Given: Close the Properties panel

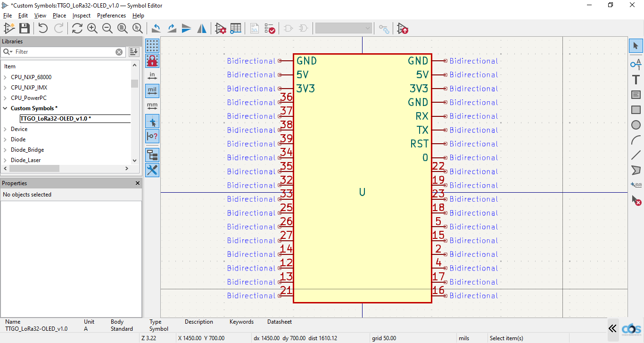Looking at the screenshot, I should (x=138, y=183).
